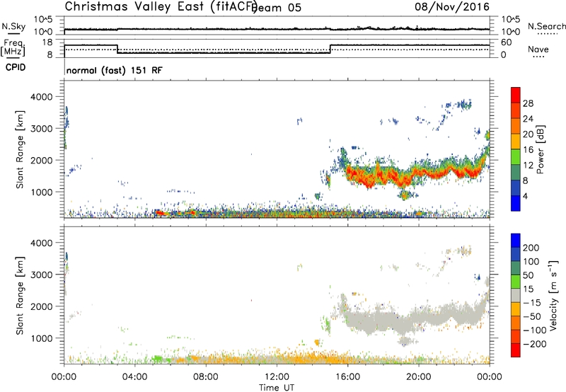The image size is (566, 392).
Task: Click '2000' on the velocity panel axis
Action: tap(41, 306)
